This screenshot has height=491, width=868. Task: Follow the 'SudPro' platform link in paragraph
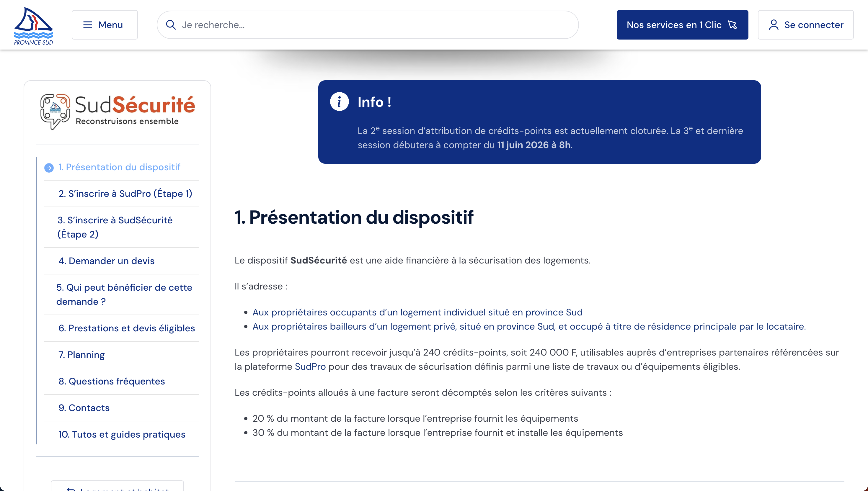coord(310,366)
